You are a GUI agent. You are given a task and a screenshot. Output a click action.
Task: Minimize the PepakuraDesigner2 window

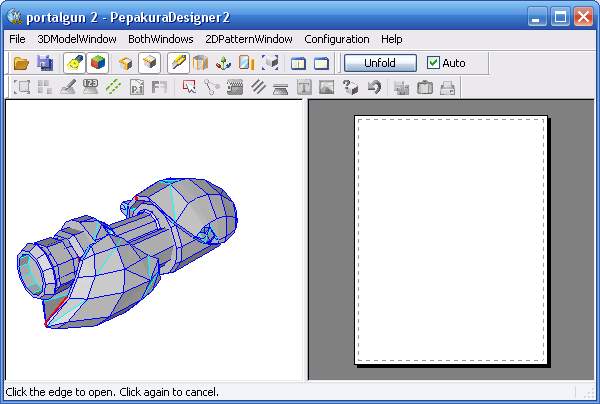click(x=536, y=17)
